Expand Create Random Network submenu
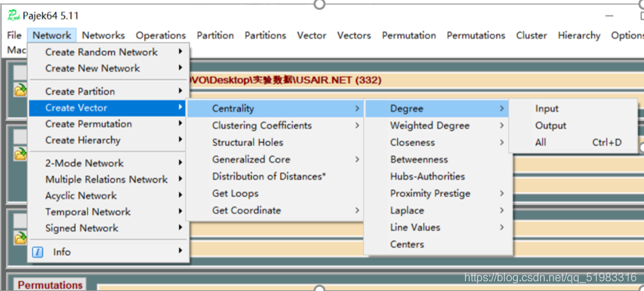 pyautogui.click(x=109, y=52)
